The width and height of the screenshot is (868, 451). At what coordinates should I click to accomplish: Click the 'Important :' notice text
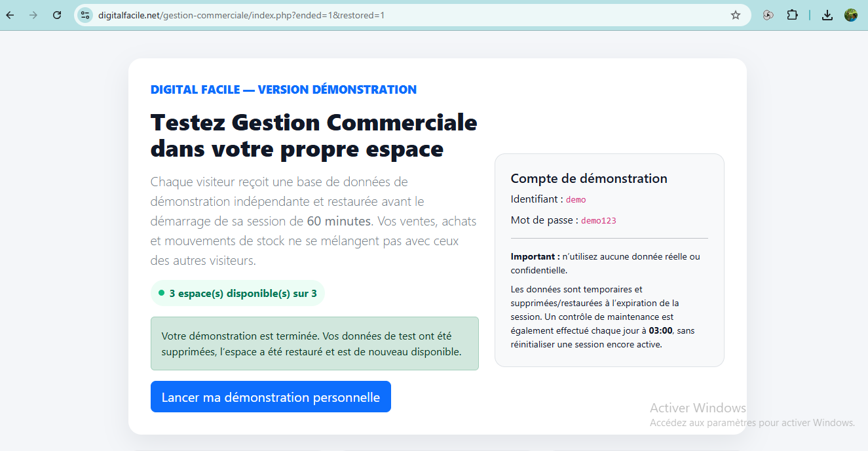click(535, 256)
